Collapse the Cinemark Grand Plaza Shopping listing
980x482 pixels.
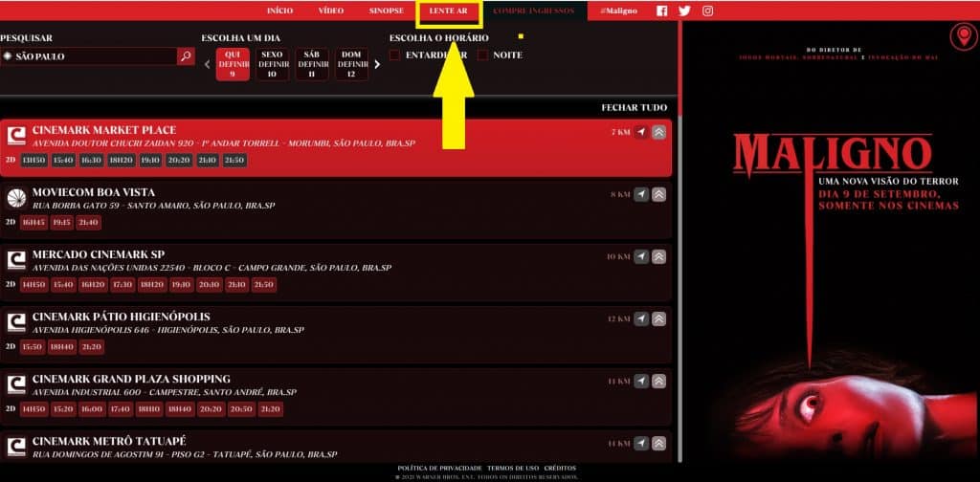(x=658, y=381)
